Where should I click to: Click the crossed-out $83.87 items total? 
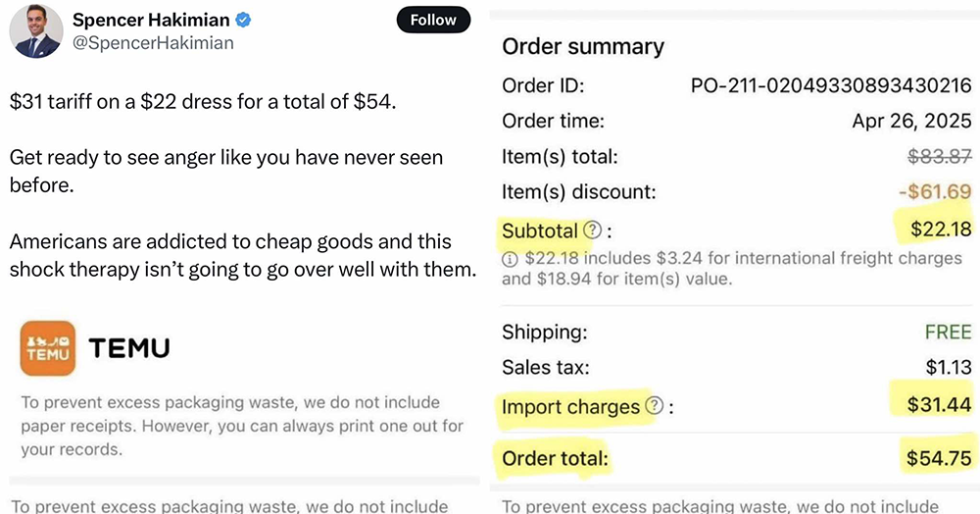(940, 156)
